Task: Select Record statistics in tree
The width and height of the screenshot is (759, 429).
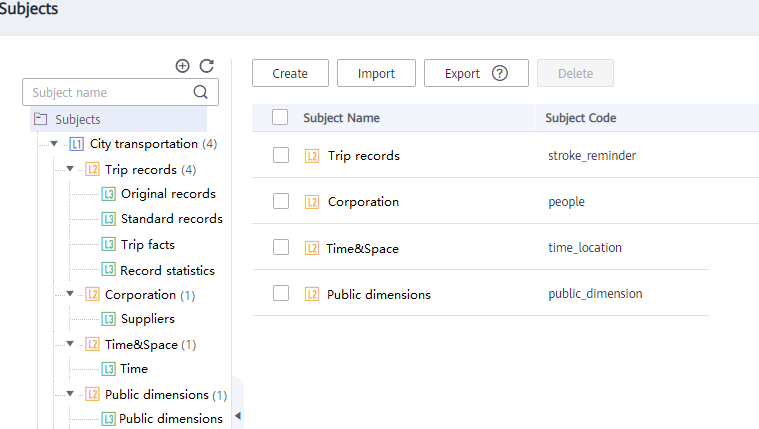Action: (167, 270)
